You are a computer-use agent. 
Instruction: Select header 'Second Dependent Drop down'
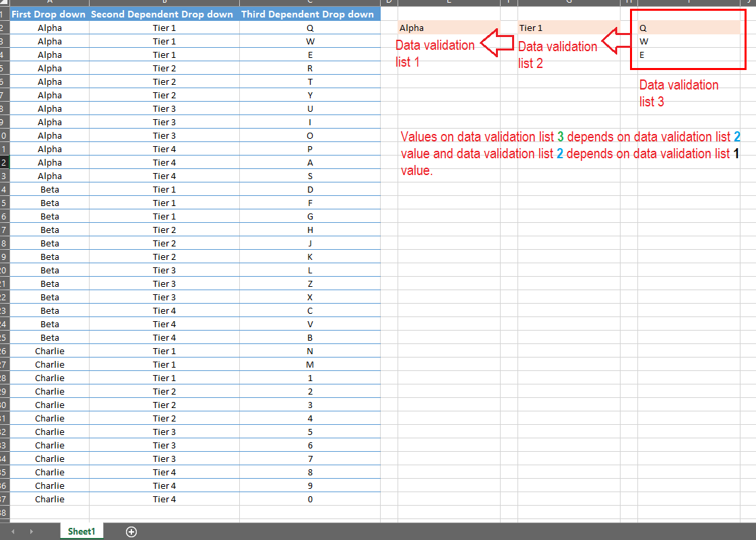pyautogui.click(x=164, y=14)
